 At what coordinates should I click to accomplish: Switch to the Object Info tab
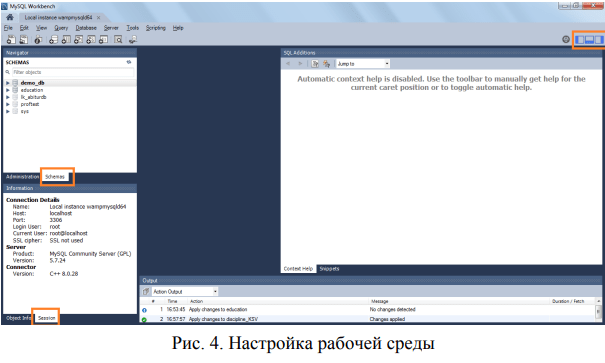[x=18, y=318]
